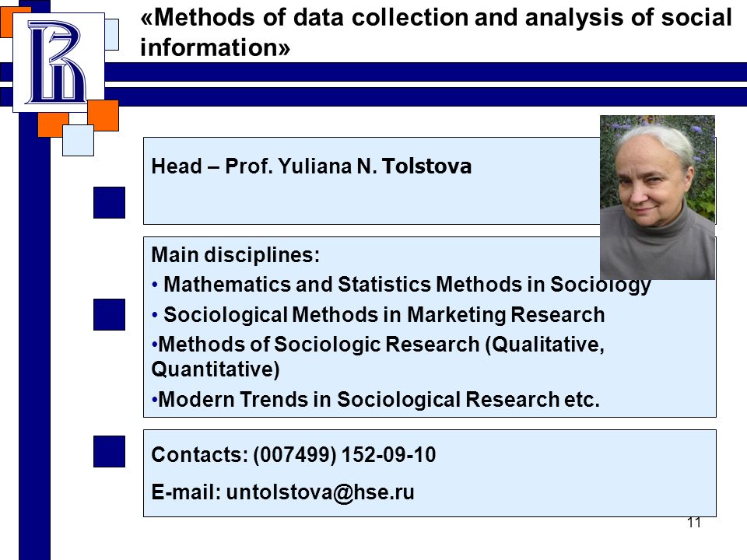The image size is (747, 560).
Task: Click the untolstova@hse.ru email address
Action: [x=320, y=492]
